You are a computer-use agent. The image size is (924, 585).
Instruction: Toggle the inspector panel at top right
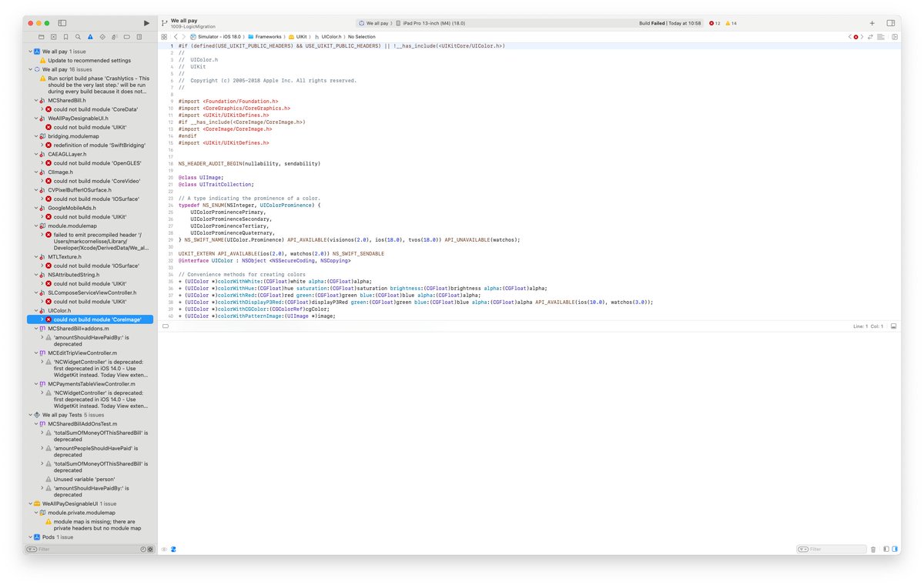(891, 23)
